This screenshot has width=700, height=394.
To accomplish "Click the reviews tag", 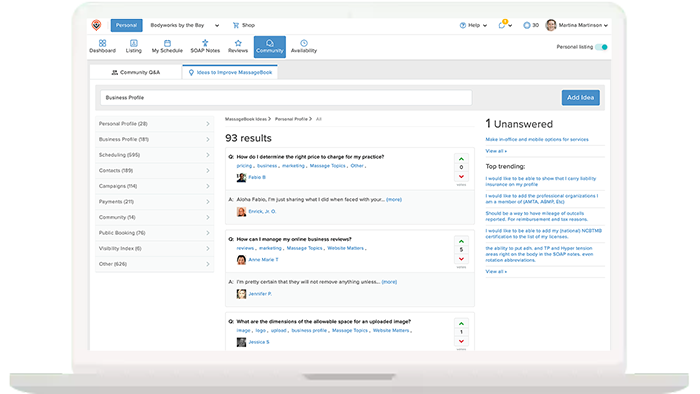I will pos(245,248).
